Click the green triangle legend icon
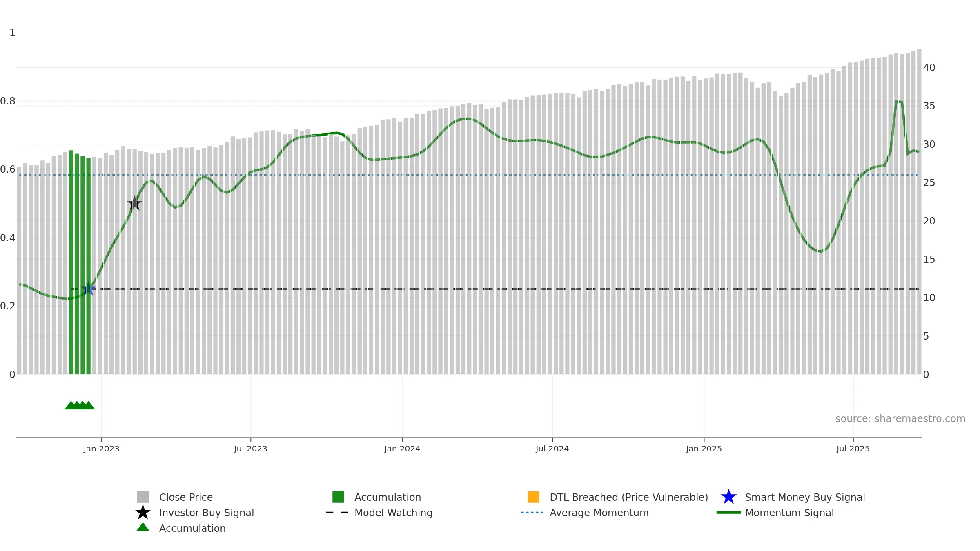This screenshot has height=551, width=980. tap(143, 527)
